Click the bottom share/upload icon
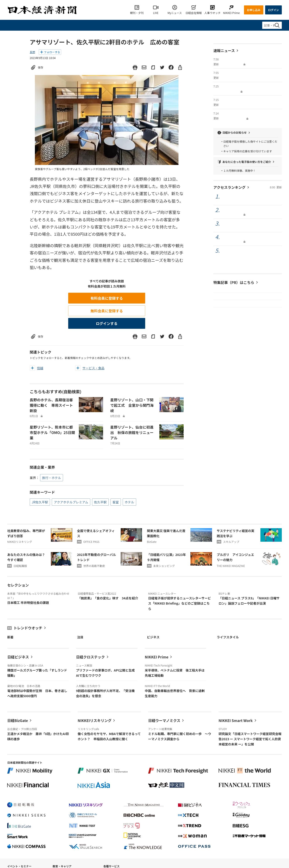 pos(180,336)
